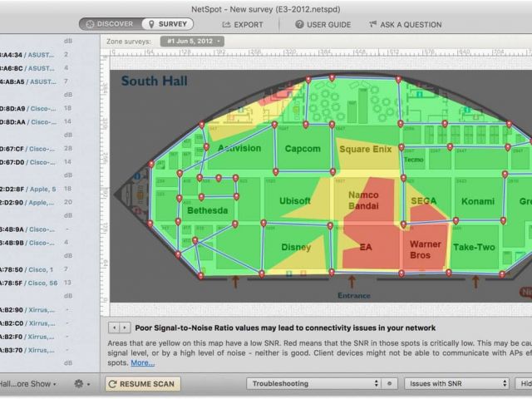The image size is (532, 399).
Task: Click the question mark help icon
Action: tap(299, 24)
